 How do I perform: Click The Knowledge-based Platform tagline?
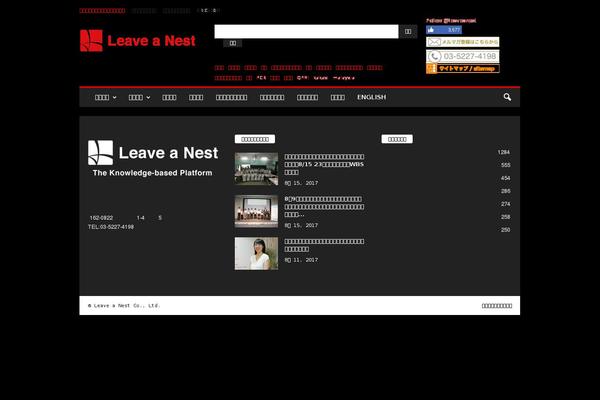pyautogui.click(x=152, y=173)
